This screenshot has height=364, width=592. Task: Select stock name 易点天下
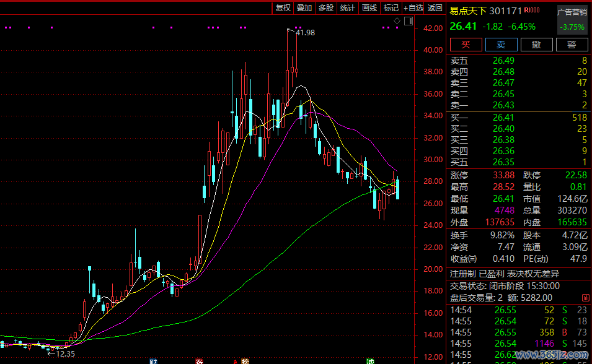point(468,11)
